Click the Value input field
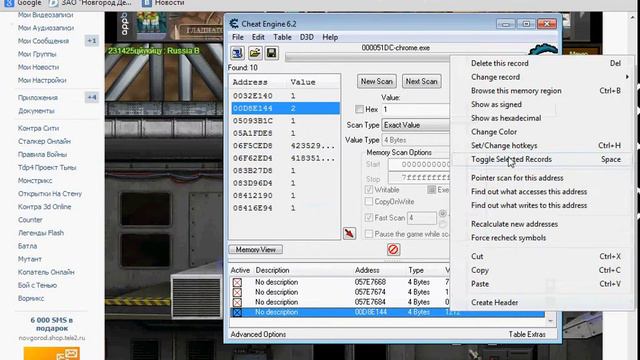Screen dimensions: 640x360 (416, 109)
